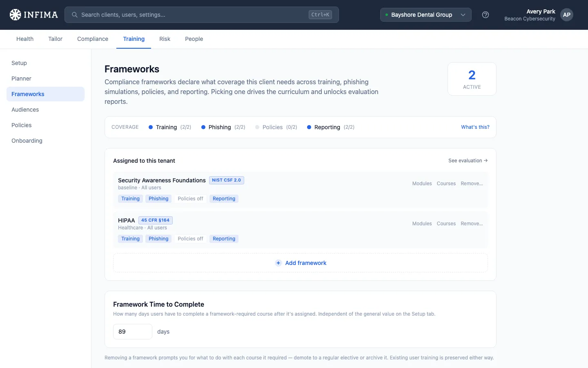Toggle Phishing chip on Security Awareness Foundations
588x368 pixels.
tap(158, 199)
